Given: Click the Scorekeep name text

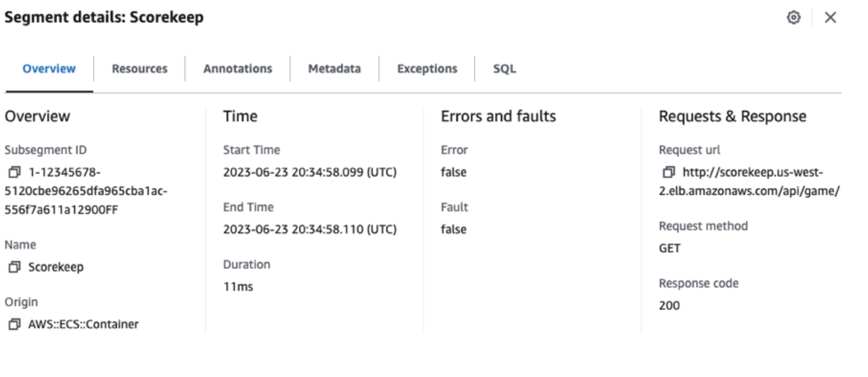Looking at the screenshot, I should click(56, 267).
